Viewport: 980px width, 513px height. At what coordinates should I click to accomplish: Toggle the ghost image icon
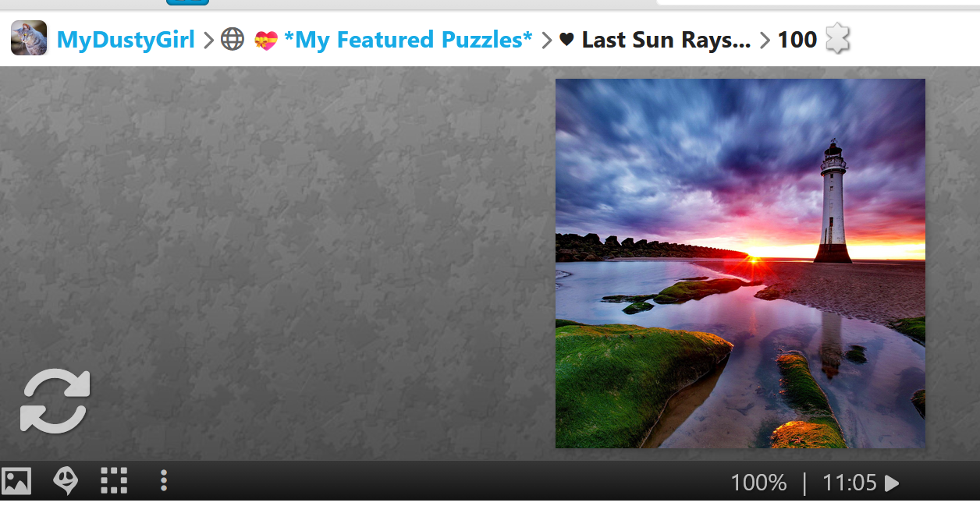pos(66,481)
